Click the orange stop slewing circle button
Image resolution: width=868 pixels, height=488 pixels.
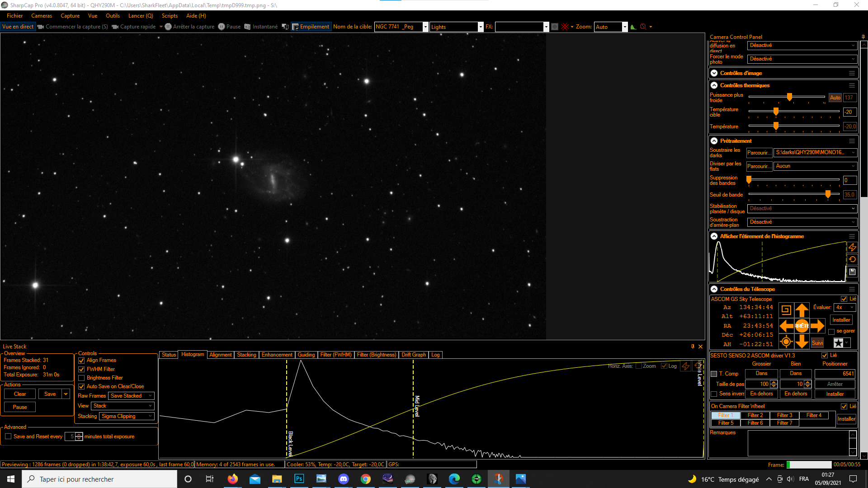coord(802,326)
